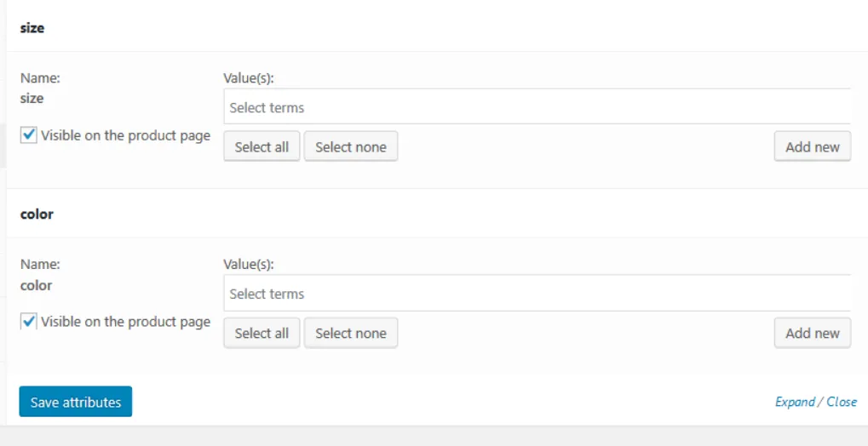The width and height of the screenshot is (868, 446).
Task: Click the Value(s) label above color terms
Action: click(248, 265)
